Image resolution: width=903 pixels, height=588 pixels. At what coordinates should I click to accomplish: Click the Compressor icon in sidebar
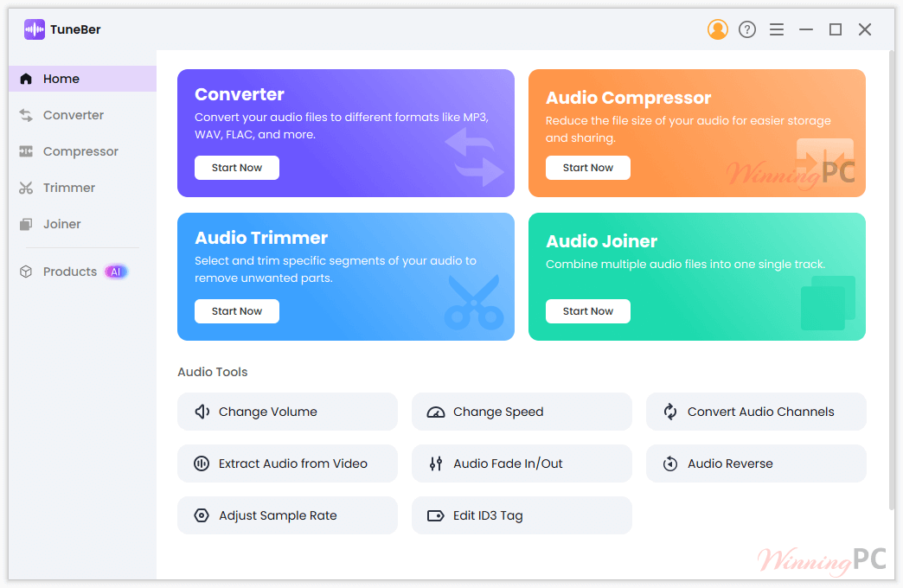[26, 151]
